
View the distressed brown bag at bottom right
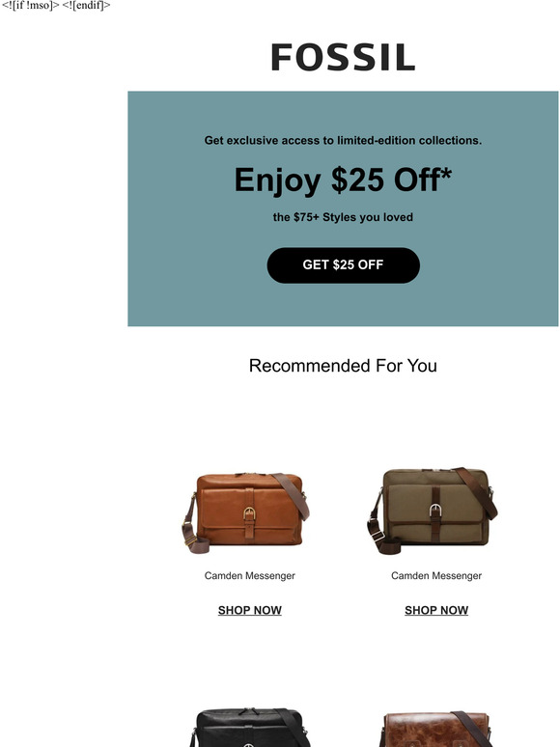click(x=436, y=729)
